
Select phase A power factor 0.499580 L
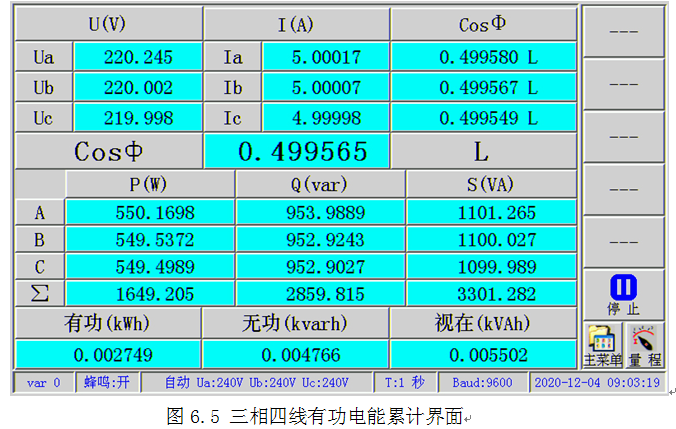tap(484, 57)
